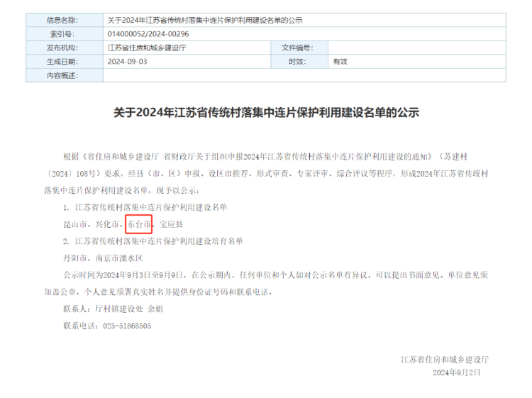Click the 索引号 label cell
Viewport: 532px width, 398px height.
(65, 34)
